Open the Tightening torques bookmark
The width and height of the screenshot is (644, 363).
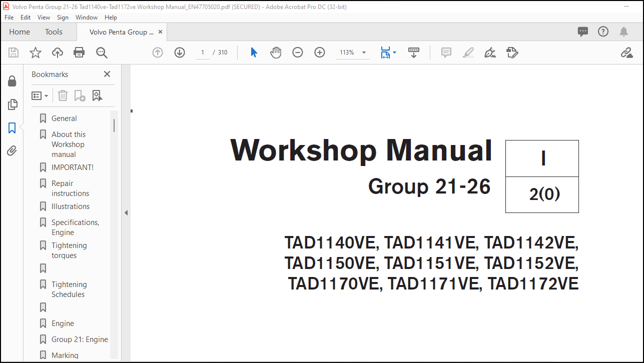(69, 250)
